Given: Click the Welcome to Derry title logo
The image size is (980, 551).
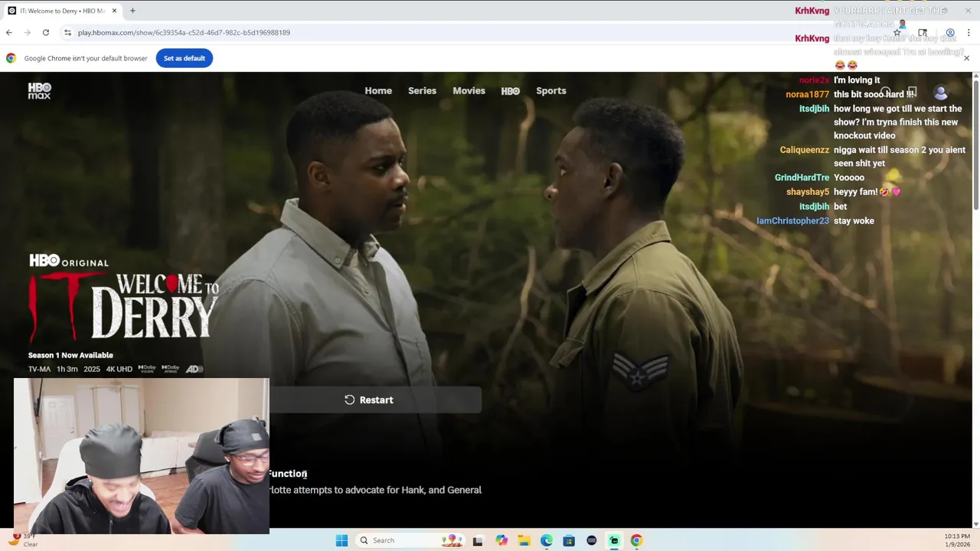Looking at the screenshot, I should (124, 306).
